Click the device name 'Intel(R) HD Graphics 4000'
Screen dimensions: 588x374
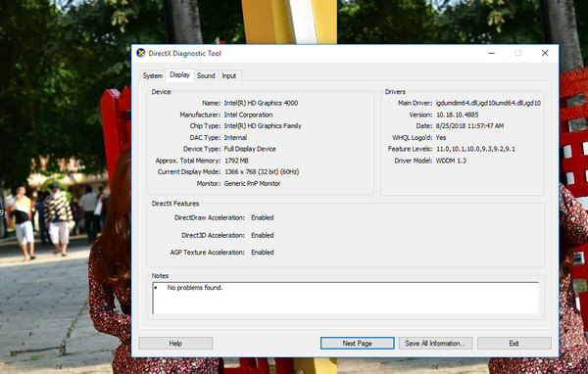tap(261, 103)
